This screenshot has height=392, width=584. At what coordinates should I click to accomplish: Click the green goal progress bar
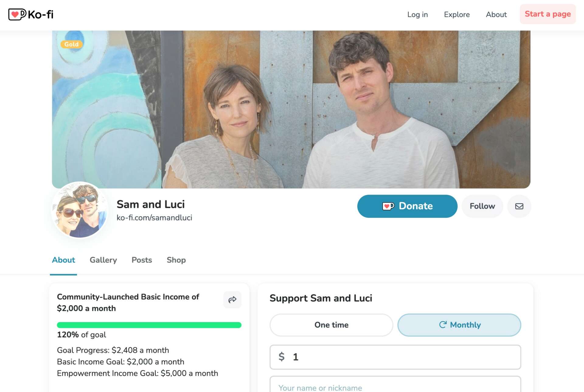click(149, 325)
